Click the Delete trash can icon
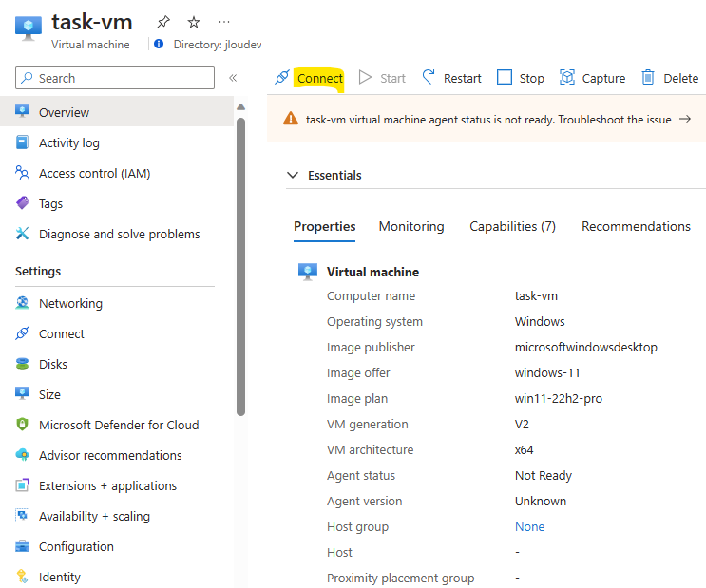Image resolution: width=706 pixels, height=588 pixels. [648, 78]
